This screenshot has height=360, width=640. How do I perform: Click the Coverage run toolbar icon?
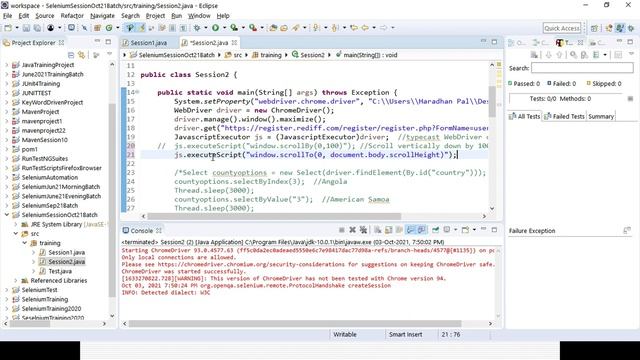click(234, 28)
